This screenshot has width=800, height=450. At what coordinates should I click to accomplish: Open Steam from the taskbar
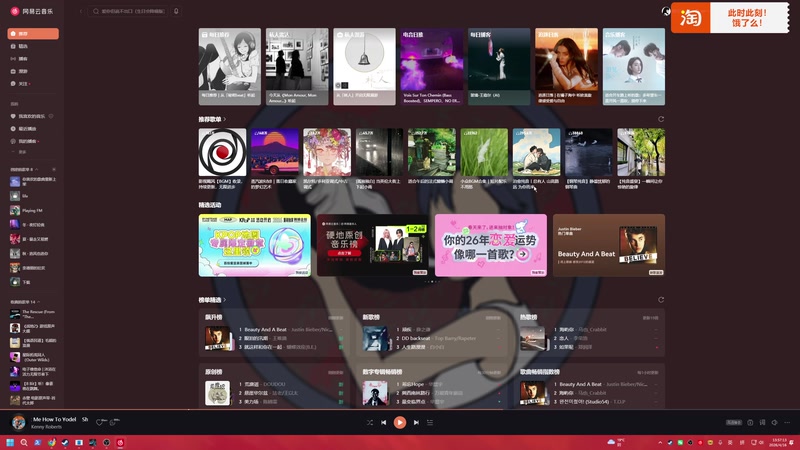click(x=65, y=442)
